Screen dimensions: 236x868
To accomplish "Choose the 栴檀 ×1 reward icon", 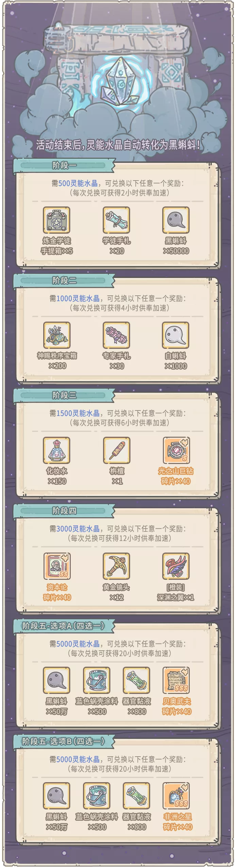I will (117, 450).
